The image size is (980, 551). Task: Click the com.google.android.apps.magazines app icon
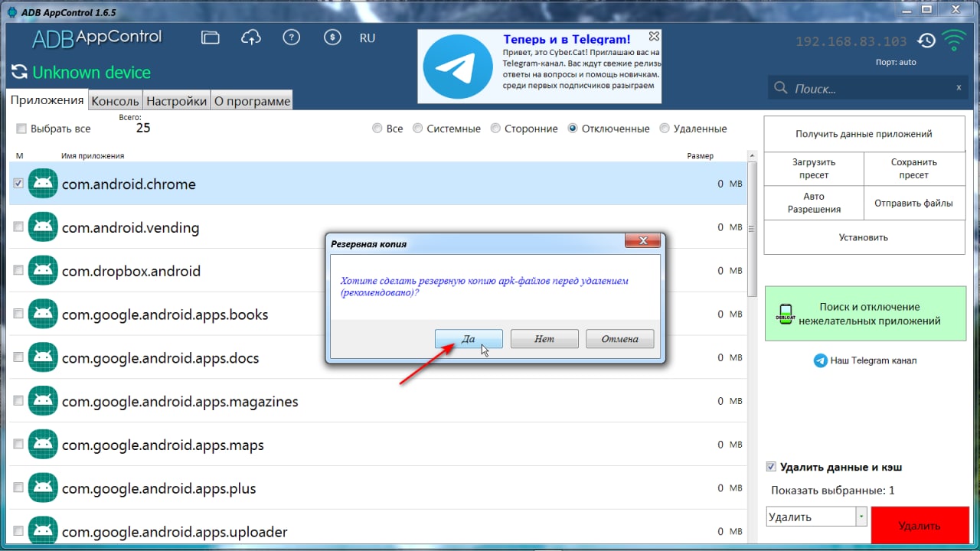(x=44, y=402)
